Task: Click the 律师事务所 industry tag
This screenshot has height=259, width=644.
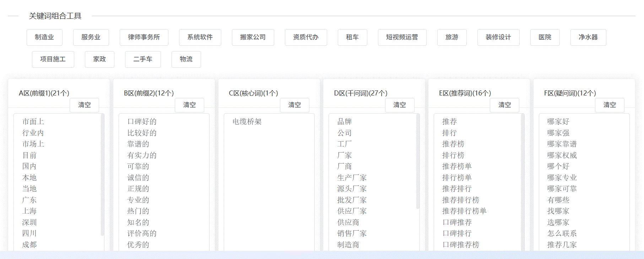Action: (144, 37)
